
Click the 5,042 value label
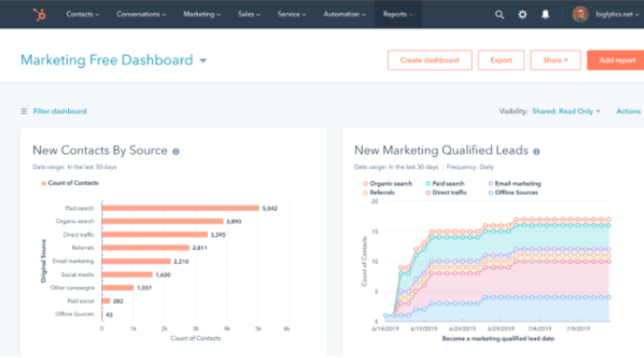coord(270,208)
